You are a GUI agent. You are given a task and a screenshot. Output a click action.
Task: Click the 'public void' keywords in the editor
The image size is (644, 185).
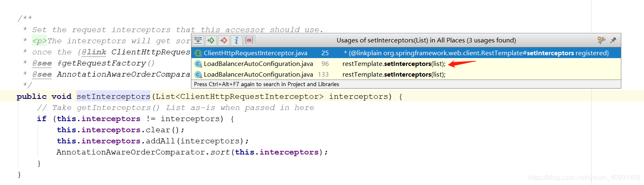(44, 96)
